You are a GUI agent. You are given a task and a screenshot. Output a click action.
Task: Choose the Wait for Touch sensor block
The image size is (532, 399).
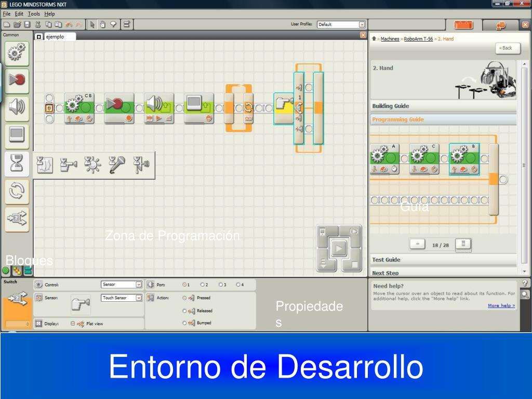tap(68, 165)
